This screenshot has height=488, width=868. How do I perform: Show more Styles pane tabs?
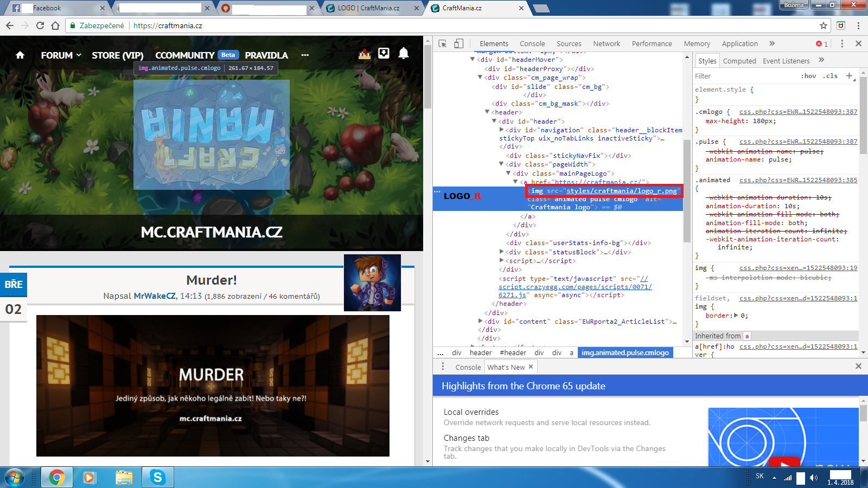coord(821,60)
